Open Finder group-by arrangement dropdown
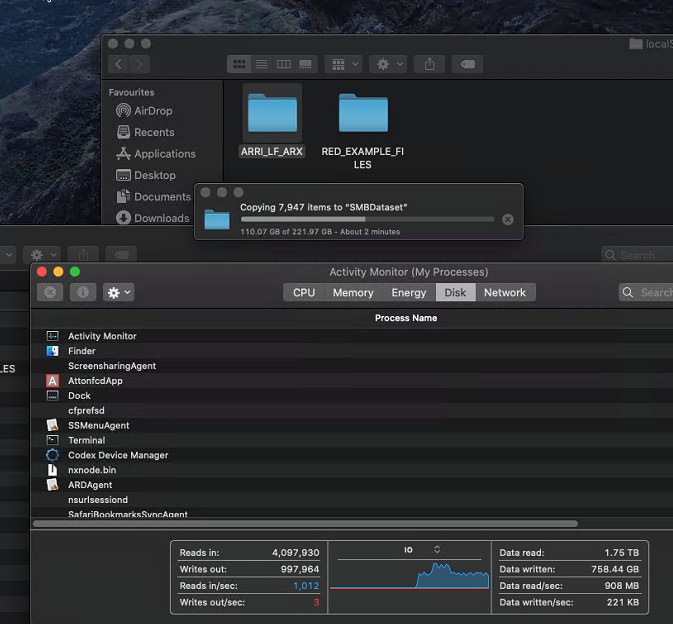Screen dimensions: 673x624 tap(344, 64)
